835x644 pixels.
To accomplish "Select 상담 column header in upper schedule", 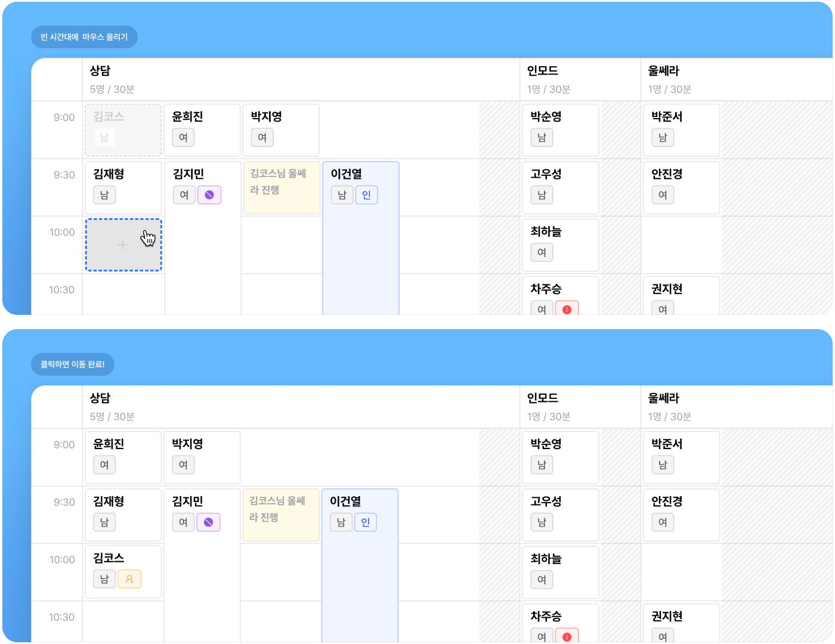I will 100,71.
